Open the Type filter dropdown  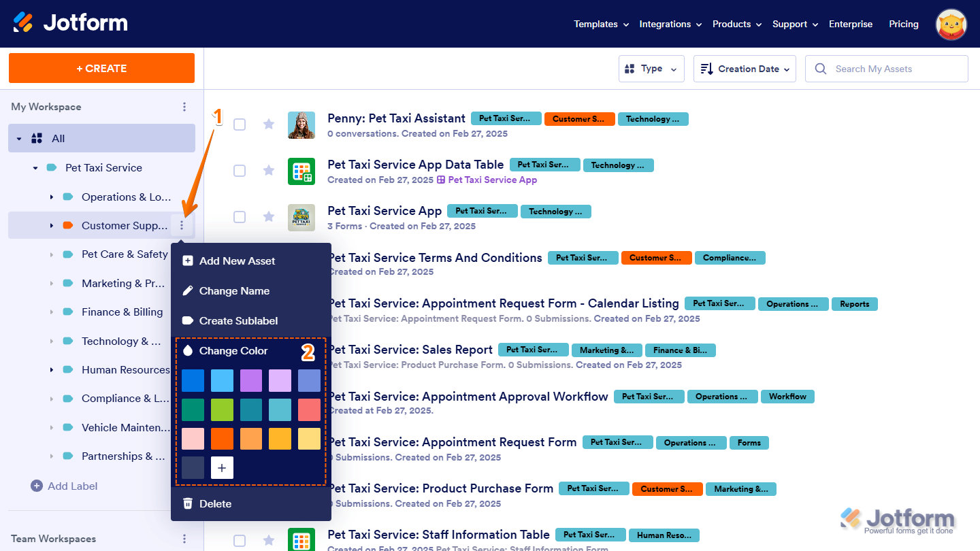tap(651, 69)
